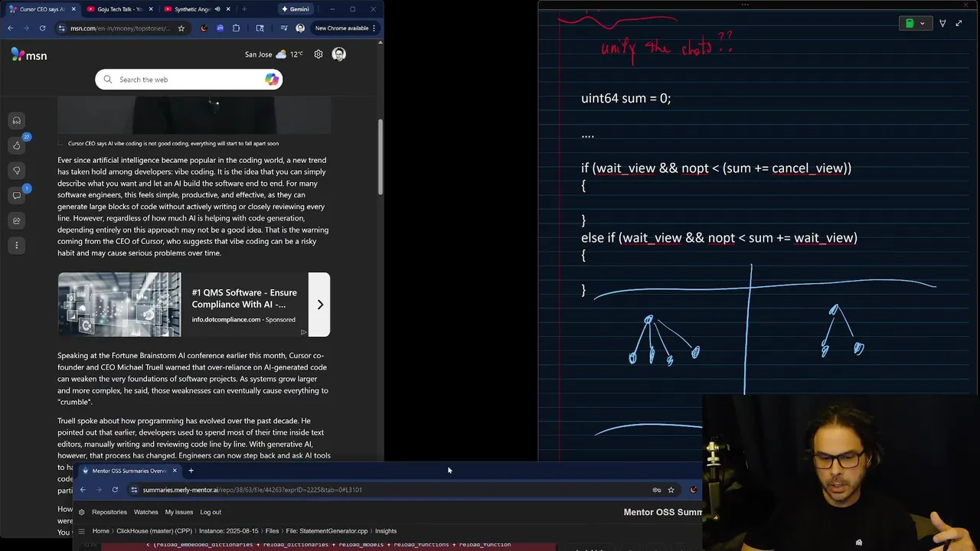The image size is (980, 551).
Task: Open MSN settings gear icon
Action: click(x=318, y=54)
